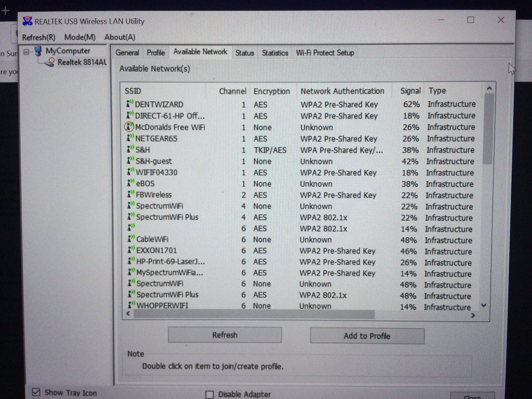
Task: Open the Mode(M) menu
Action: click(x=80, y=37)
